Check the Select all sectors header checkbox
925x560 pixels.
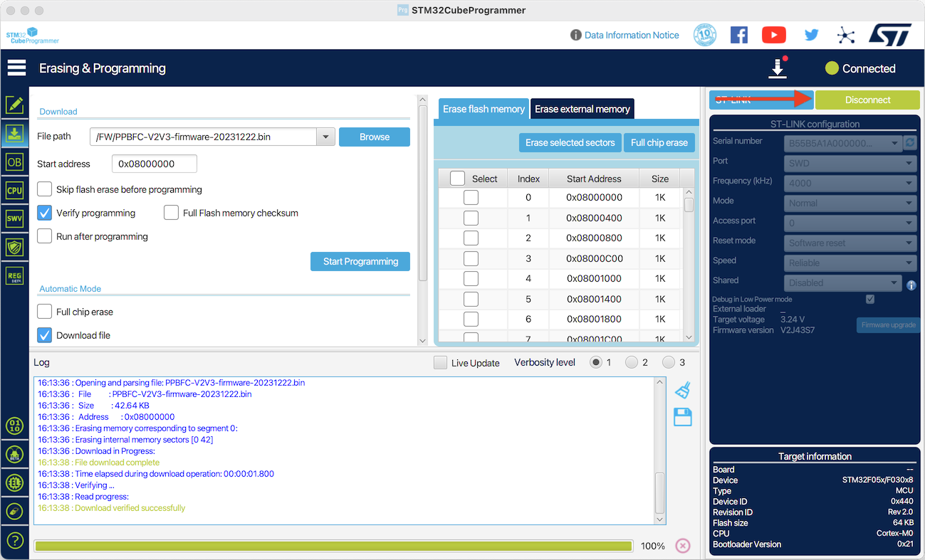click(457, 179)
